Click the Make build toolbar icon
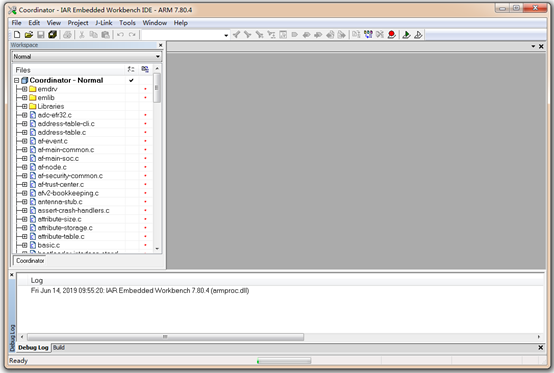The width and height of the screenshot is (554, 373). (x=368, y=35)
